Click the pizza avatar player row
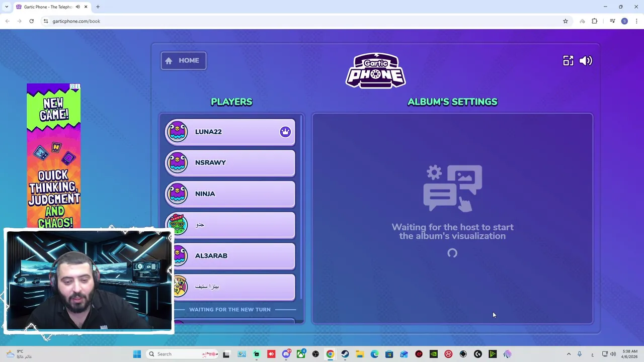Image resolution: width=644 pixels, height=362 pixels. point(230,287)
